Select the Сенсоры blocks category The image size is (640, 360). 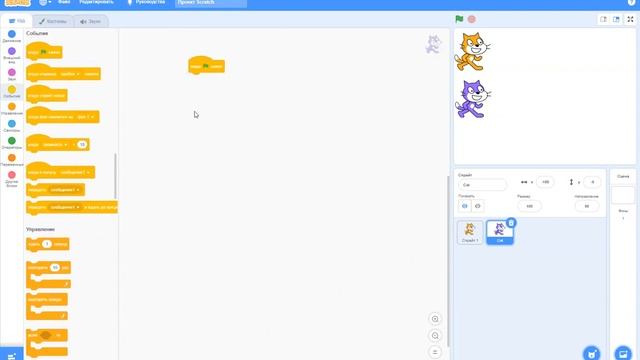[12, 126]
